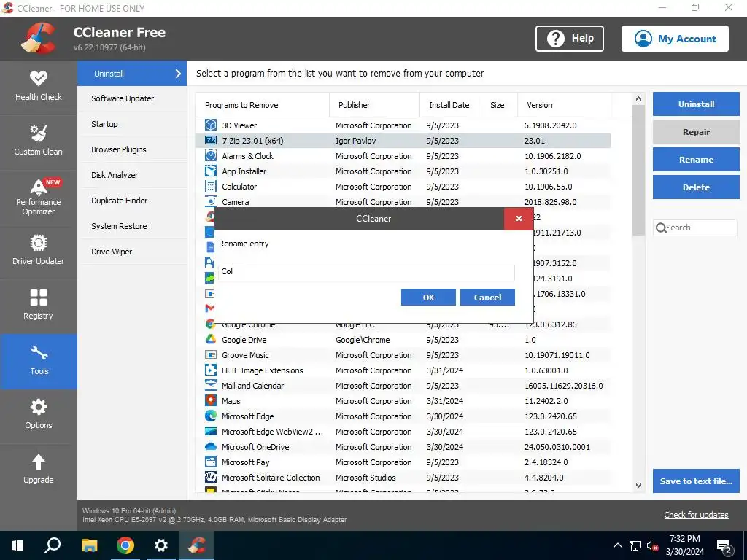Click the Check for updates link

click(x=696, y=515)
